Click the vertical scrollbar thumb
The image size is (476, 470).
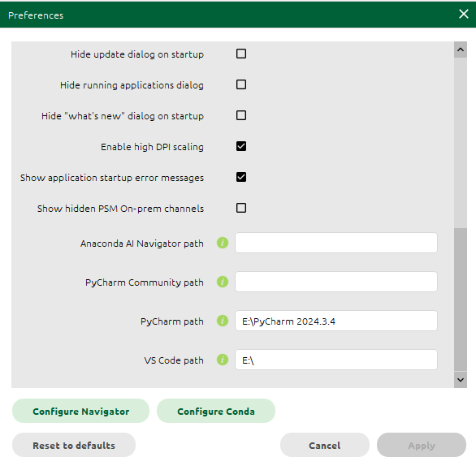461,300
